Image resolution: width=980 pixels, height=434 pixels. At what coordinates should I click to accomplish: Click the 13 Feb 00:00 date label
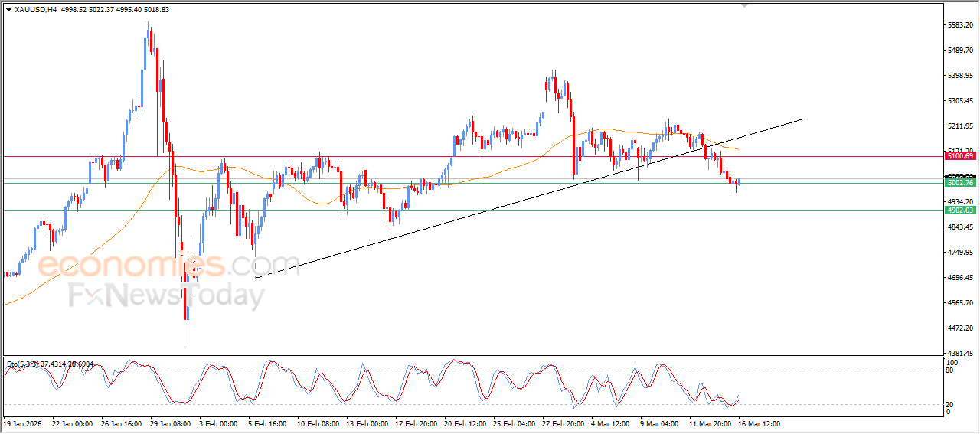[366, 423]
